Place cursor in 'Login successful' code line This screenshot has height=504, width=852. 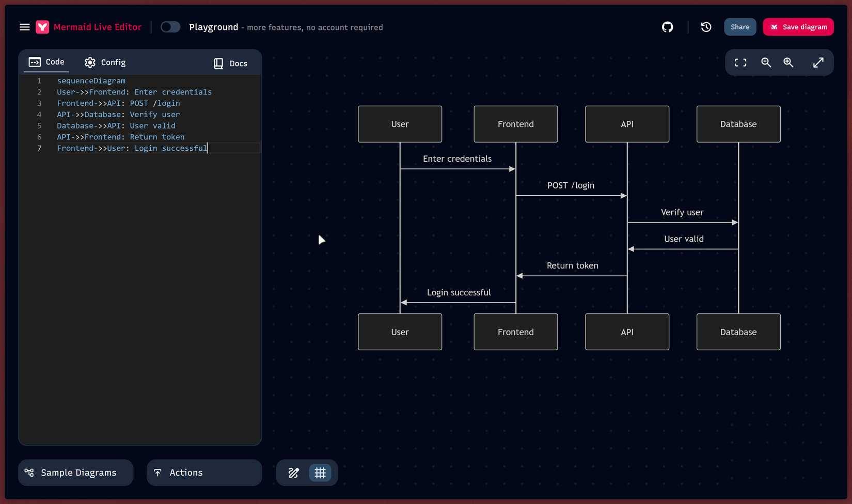tap(132, 149)
